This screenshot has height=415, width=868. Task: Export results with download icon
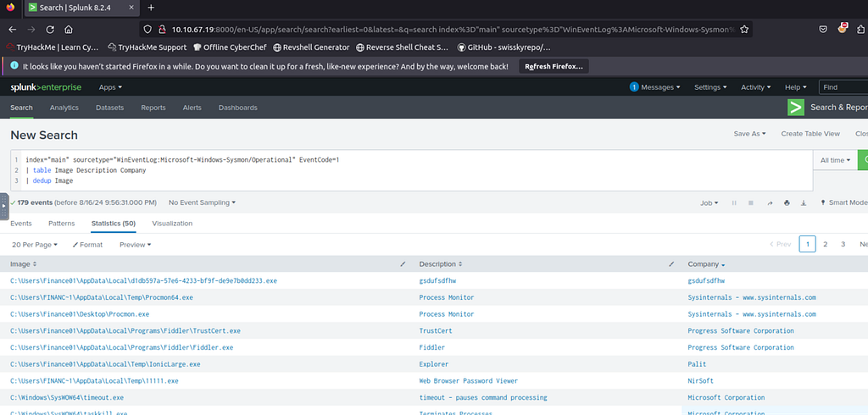coord(804,203)
